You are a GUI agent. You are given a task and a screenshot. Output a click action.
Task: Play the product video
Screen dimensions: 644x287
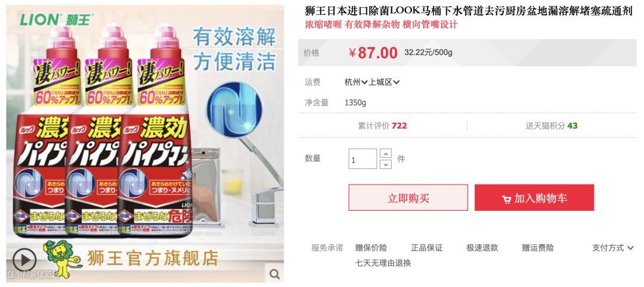[24, 260]
